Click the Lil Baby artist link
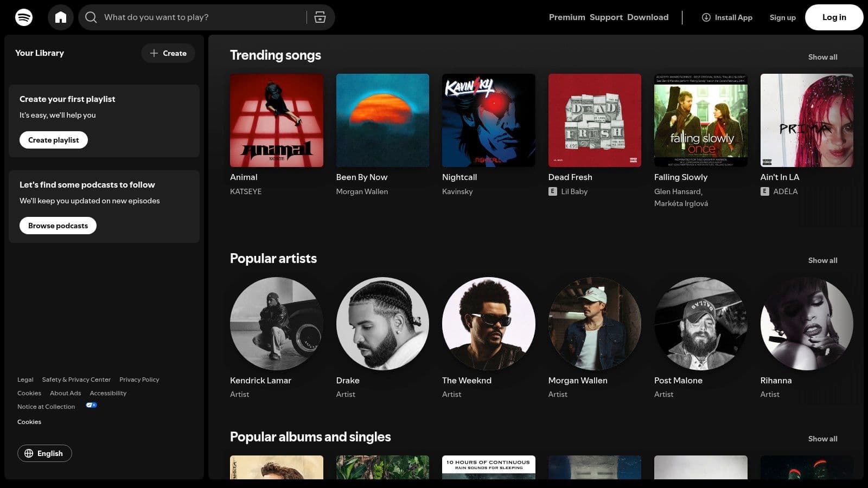The height and width of the screenshot is (488, 868). [575, 191]
